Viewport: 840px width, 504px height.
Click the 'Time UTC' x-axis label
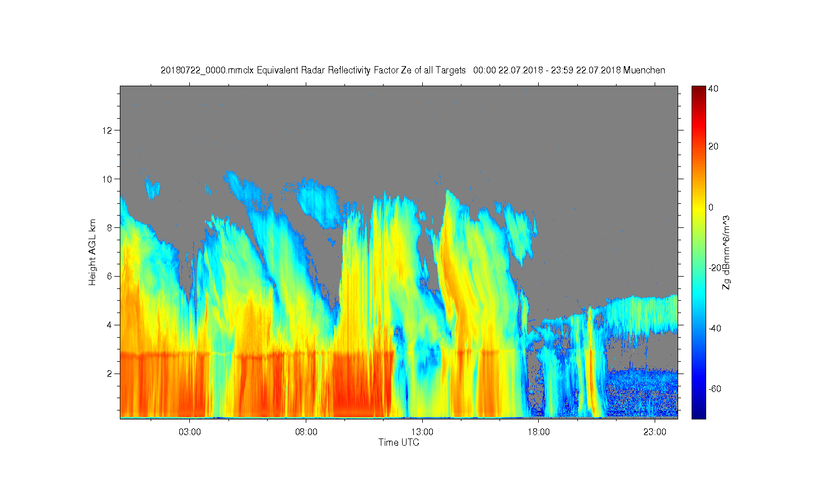[399, 442]
